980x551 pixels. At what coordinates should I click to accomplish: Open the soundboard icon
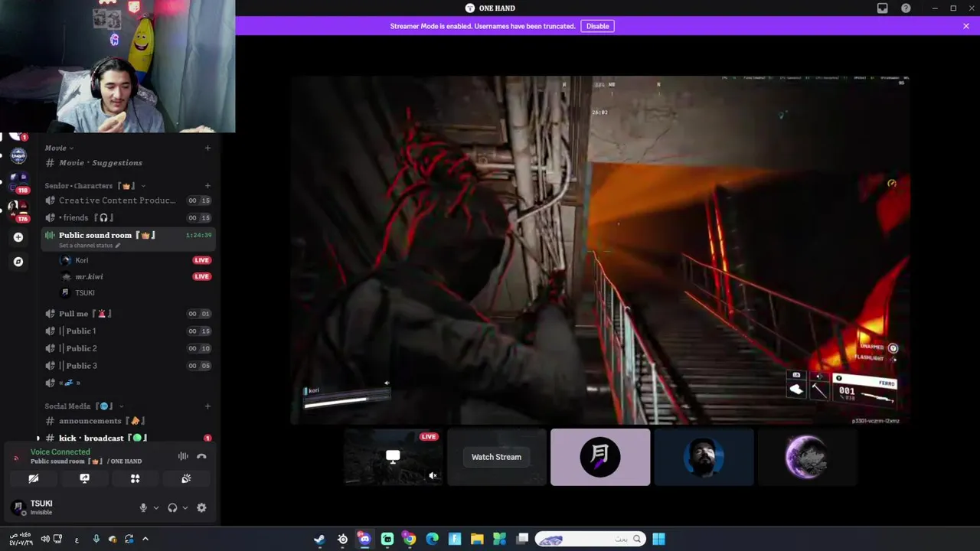tap(186, 478)
